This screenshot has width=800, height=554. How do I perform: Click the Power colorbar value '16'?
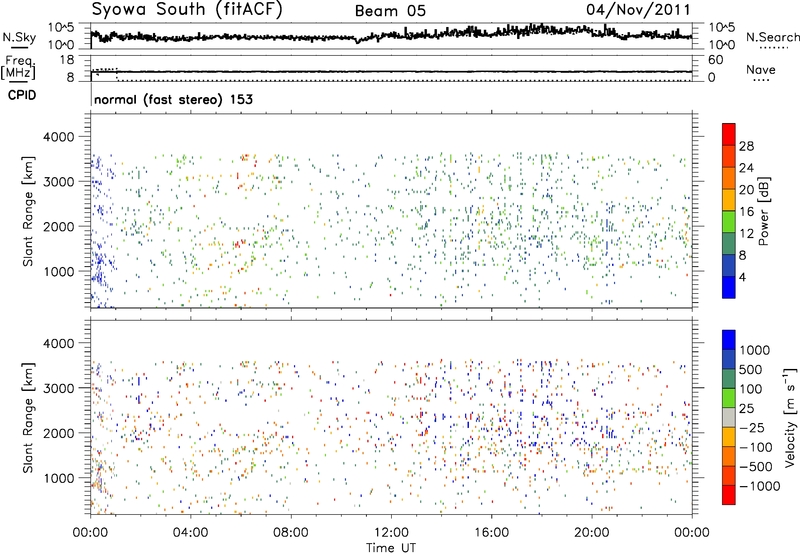click(x=746, y=212)
